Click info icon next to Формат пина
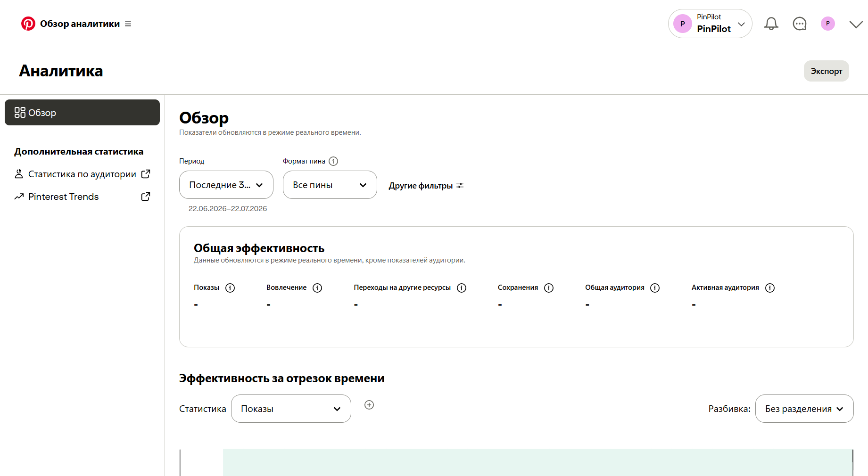The width and height of the screenshot is (868, 476). pos(333,161)
